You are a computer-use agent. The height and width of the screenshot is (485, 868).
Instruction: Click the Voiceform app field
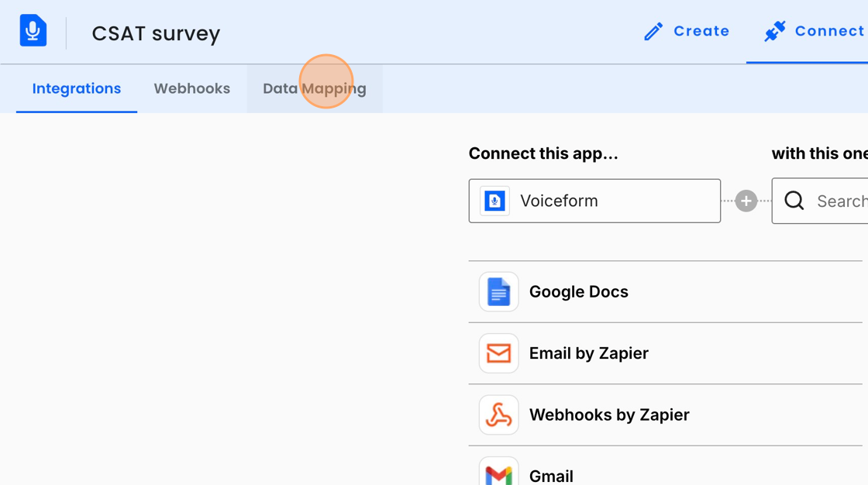(x=594, y=201)
